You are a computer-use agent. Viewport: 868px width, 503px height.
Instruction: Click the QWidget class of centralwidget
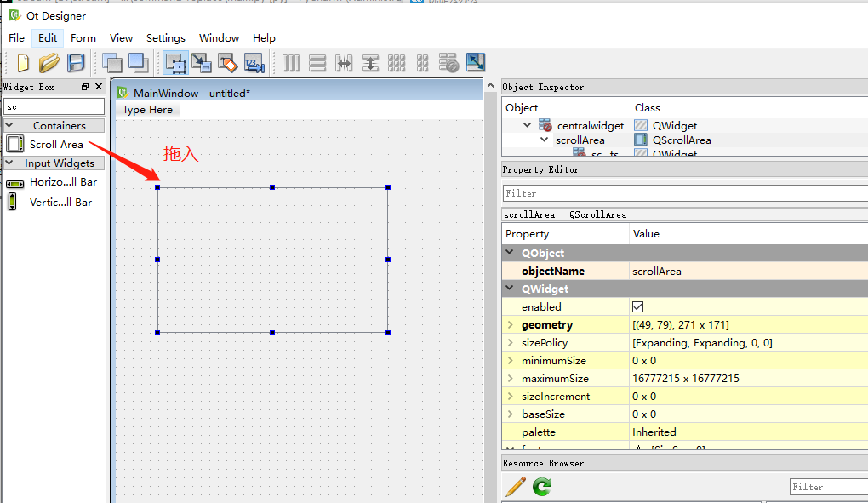click(674, 126)
